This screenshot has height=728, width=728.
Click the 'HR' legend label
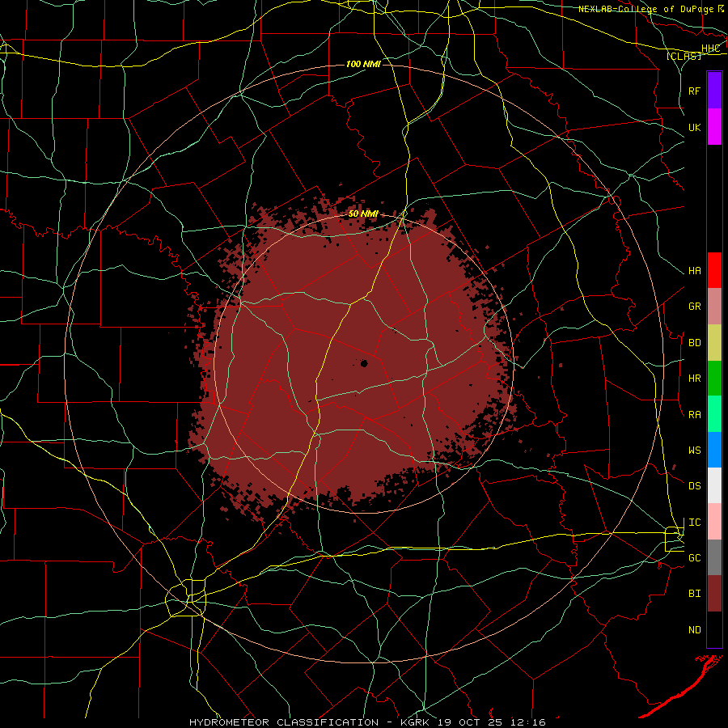pyautogui.click(x=695, y=379)
